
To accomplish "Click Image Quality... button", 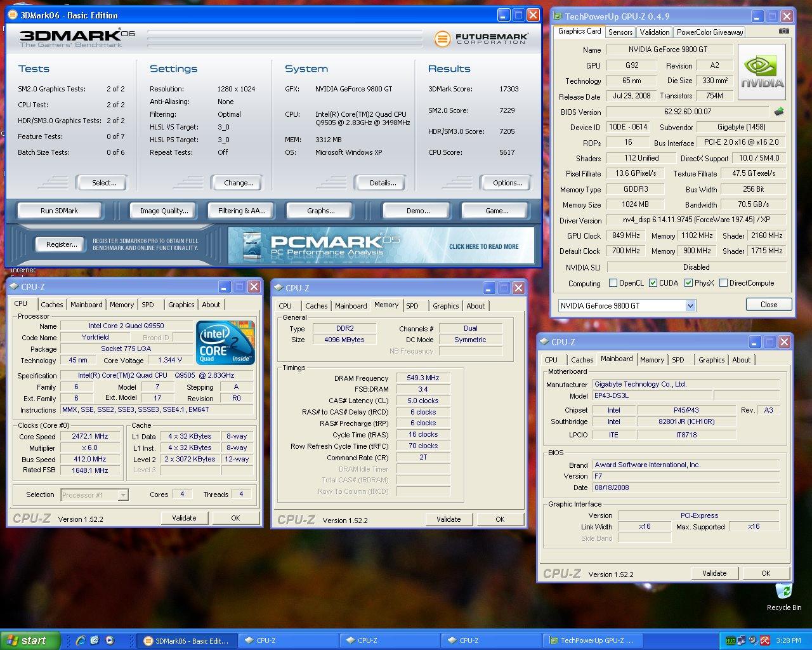I will [x=164, y=211].
